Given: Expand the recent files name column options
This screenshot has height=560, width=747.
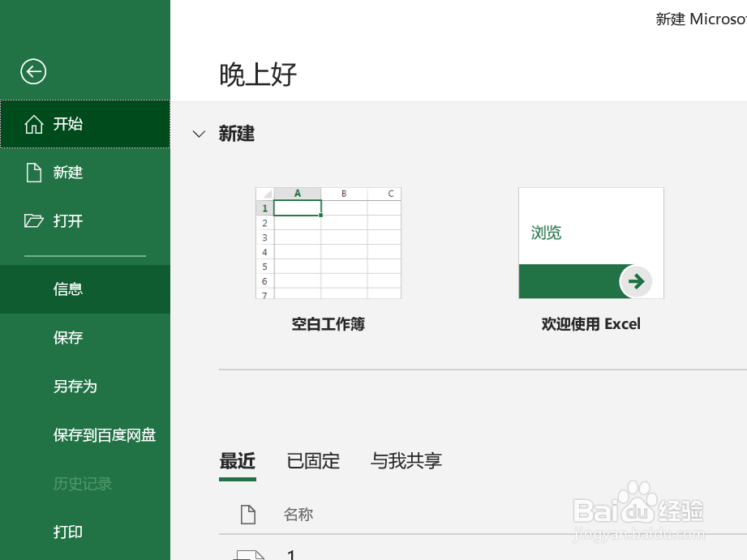Looking at the screenshot, I should (298, 514).
